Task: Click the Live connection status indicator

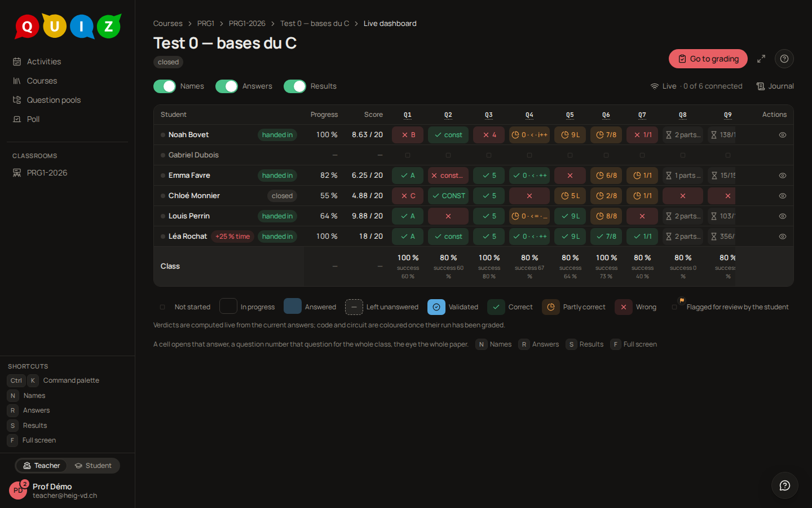Action: (x=697, y=86)
